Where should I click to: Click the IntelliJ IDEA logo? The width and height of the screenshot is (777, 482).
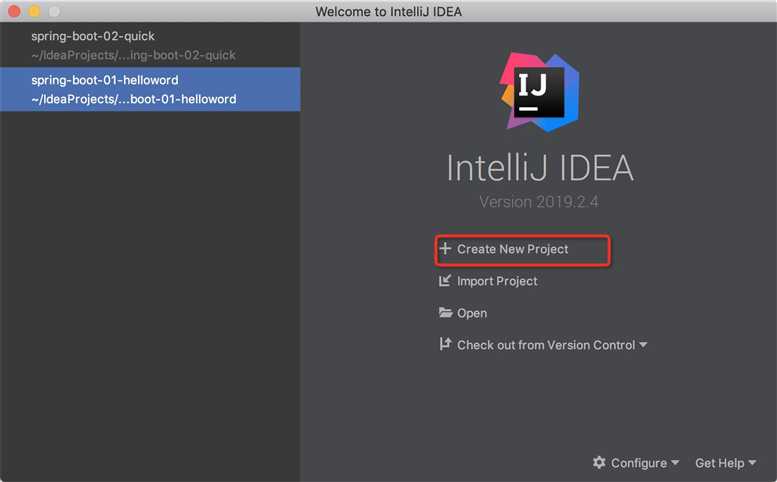540,92
